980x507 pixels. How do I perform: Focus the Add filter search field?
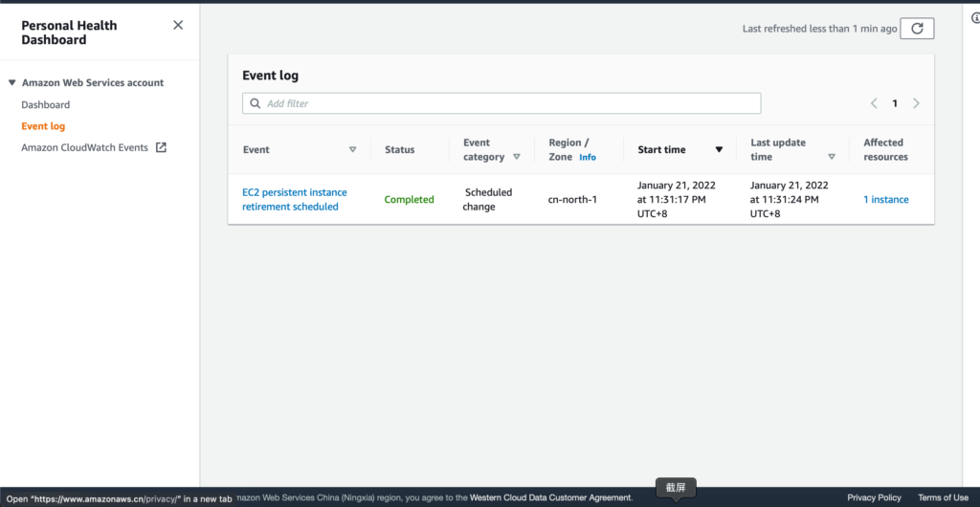[x=507, y=103]
